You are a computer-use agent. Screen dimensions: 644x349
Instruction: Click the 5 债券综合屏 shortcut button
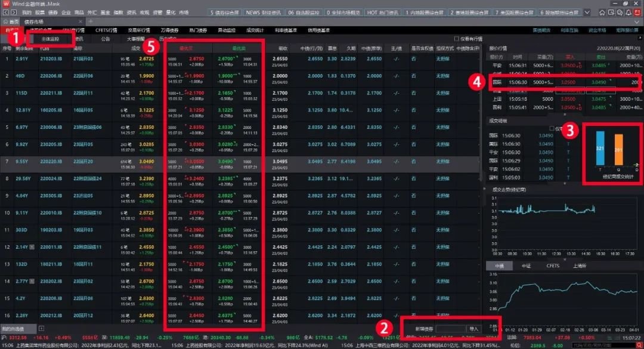(x=224, y=13)
